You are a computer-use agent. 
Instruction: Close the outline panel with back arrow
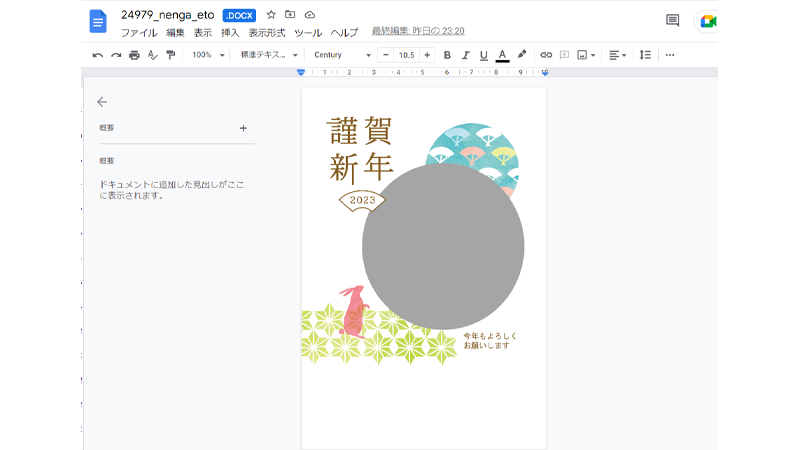[102, 102]
